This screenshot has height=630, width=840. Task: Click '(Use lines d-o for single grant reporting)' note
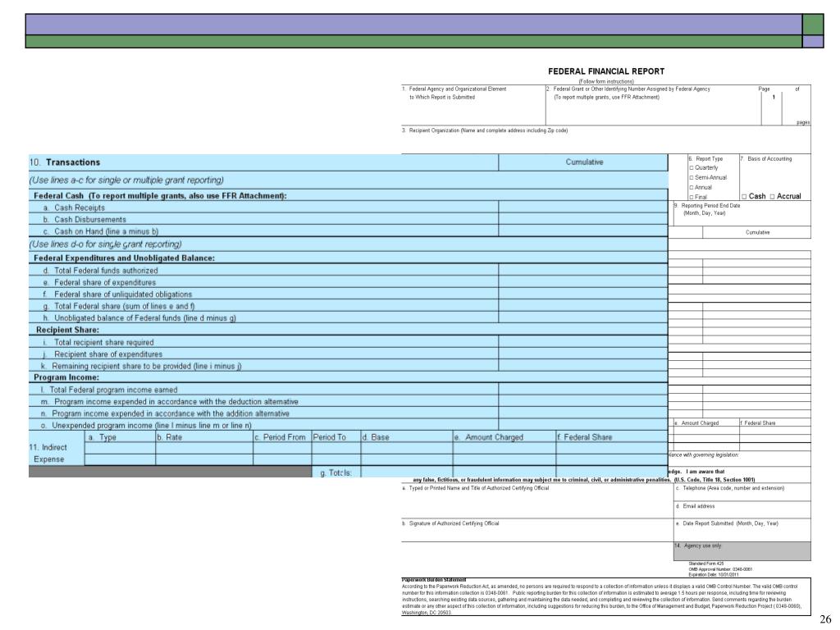106,244
